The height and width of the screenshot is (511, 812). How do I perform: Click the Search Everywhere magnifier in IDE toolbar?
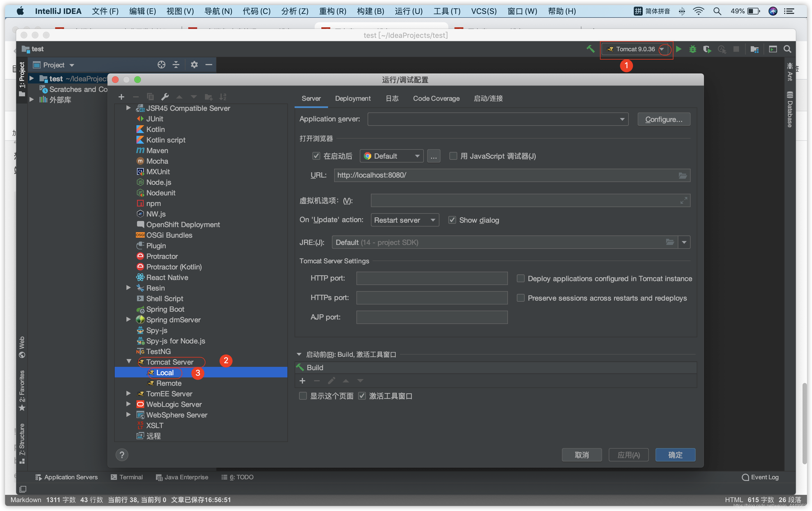pos(787,49)
